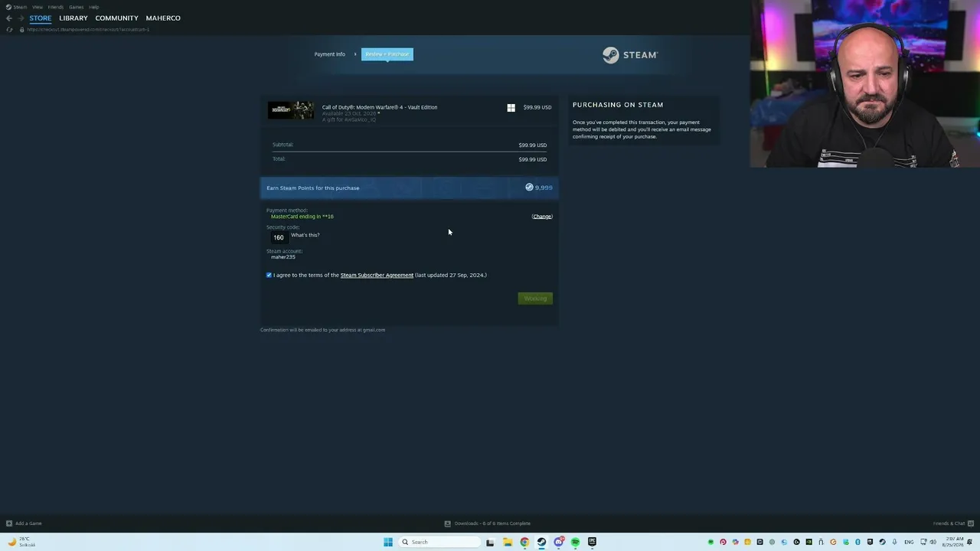Go forward using the Steam forward arrow
Screen dimensions: 980x551
point(21,18)
